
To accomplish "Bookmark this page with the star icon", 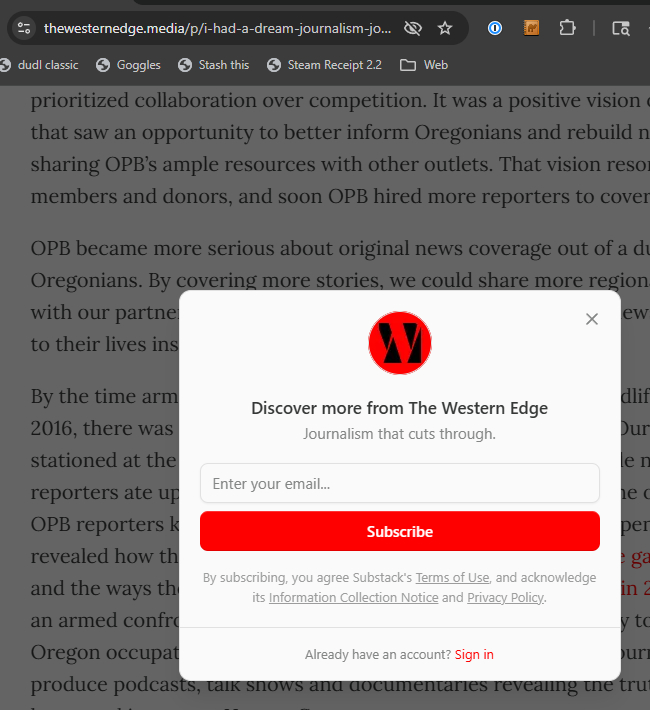I will (x=445, y=28).
